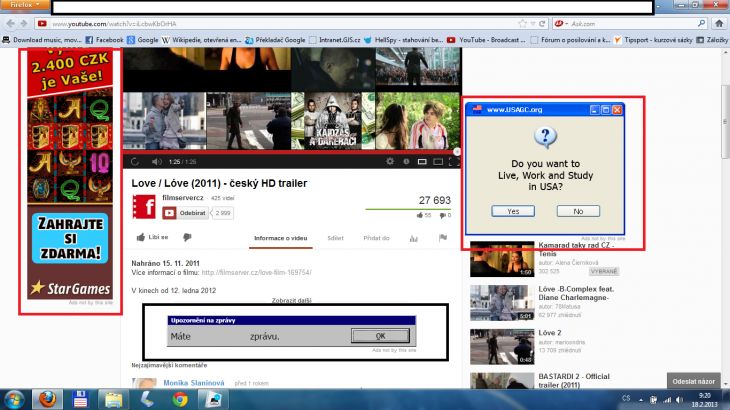
Task: Open browser home page icon
Action: click(x=719, y=23)
